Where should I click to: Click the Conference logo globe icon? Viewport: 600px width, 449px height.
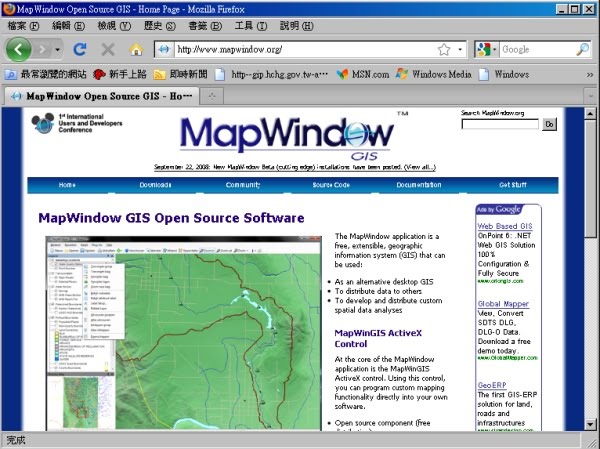point(43,123)
